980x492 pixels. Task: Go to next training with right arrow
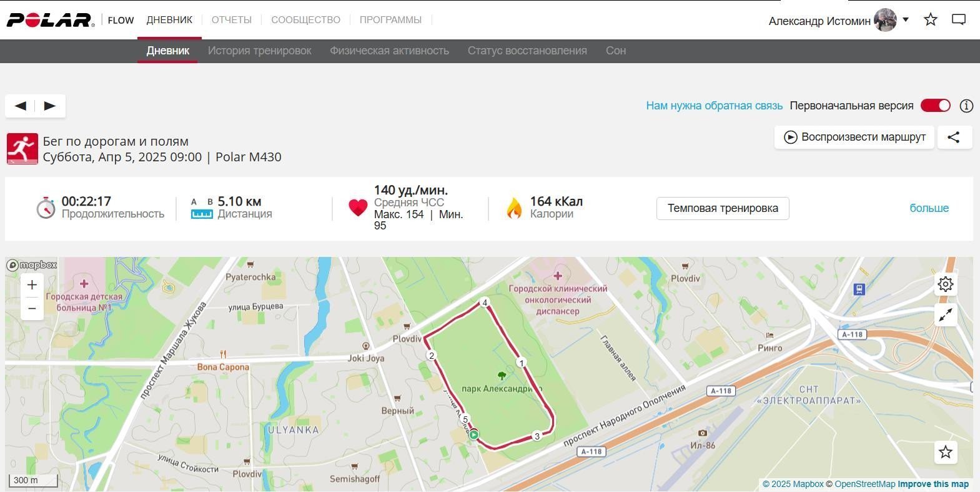[50, 106]
